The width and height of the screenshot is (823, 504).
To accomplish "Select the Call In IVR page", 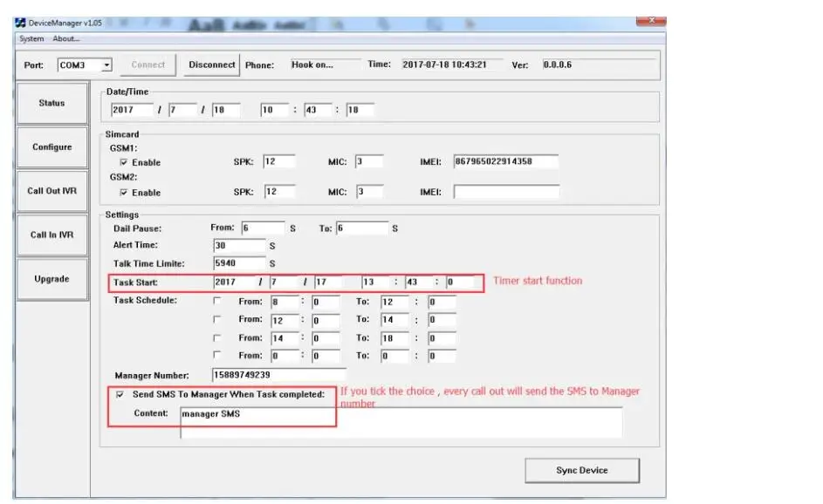I will click(x=52, y=235).
